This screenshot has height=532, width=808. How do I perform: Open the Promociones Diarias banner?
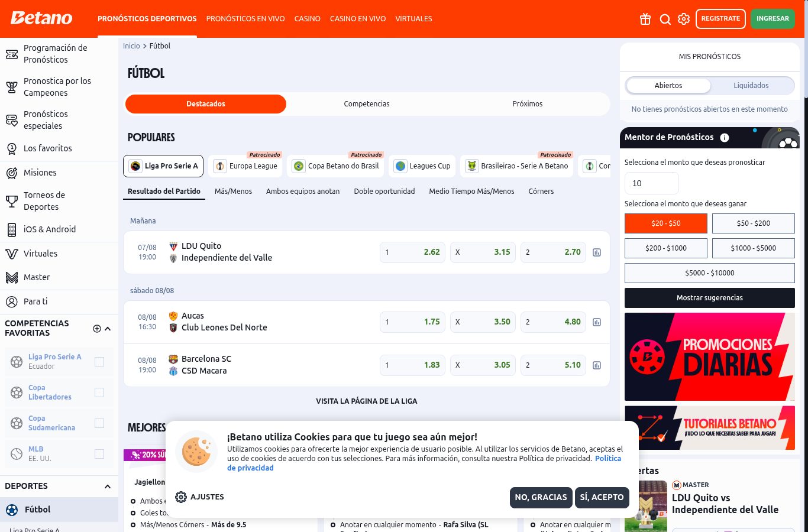coord(710,357)
